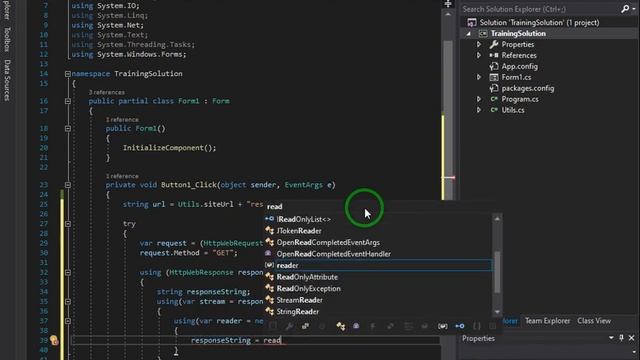
Task: Click the solution icon beside Solution 'TrainingSolution'
Action: click(471, 22)
